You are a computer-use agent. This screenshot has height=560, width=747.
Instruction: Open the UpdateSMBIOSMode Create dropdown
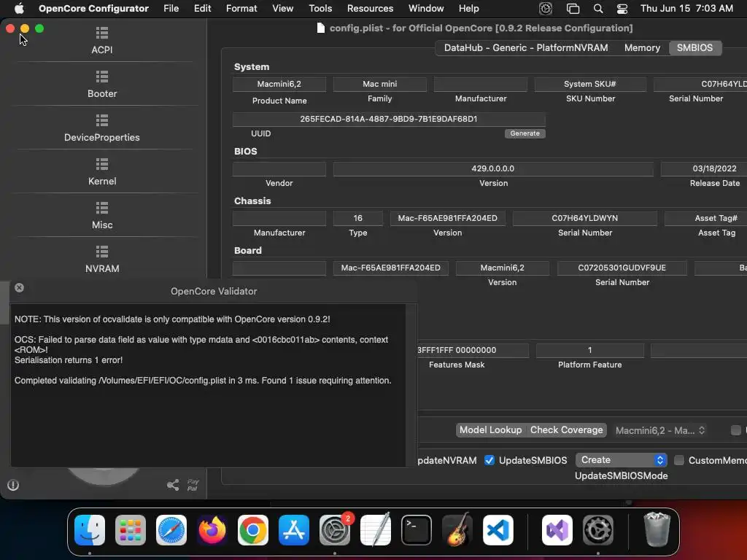point(622,460)
